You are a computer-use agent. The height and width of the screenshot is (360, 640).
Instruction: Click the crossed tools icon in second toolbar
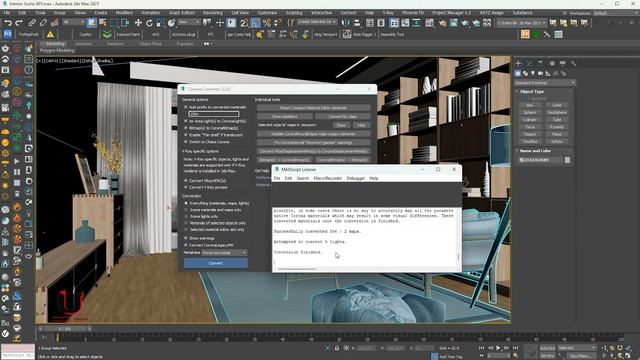coord(547,34)
